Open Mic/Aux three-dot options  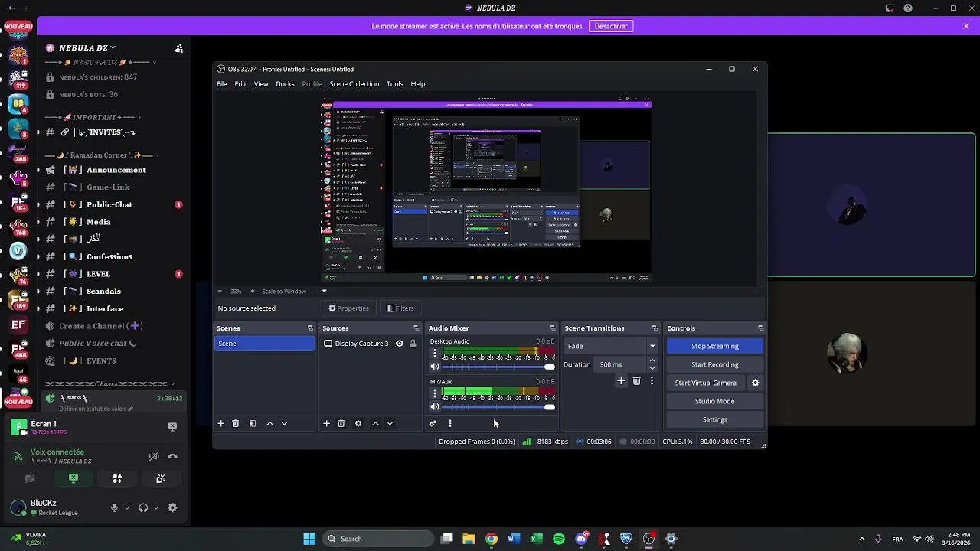(x=435, y=393)
